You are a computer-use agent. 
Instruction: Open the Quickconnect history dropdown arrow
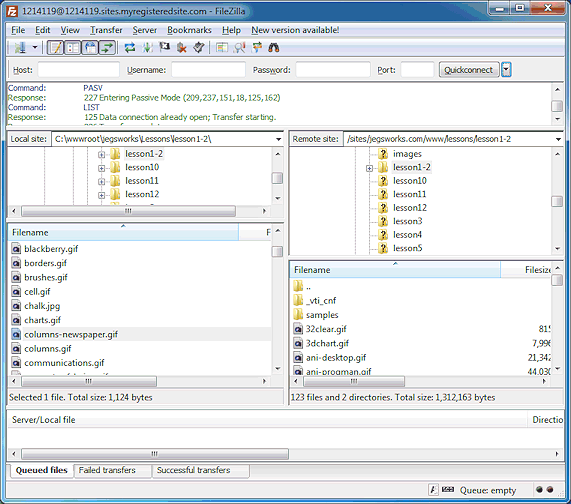pos(506,70)
